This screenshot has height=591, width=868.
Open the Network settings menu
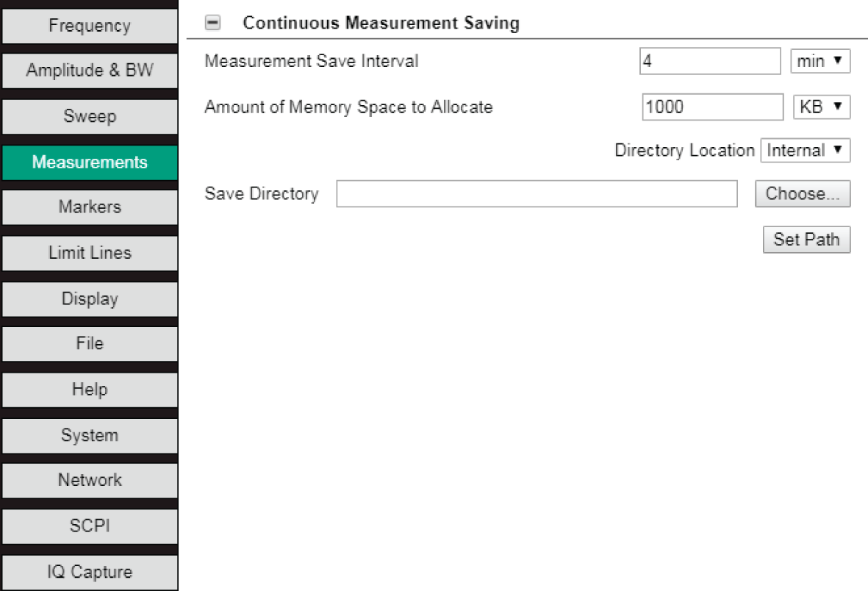click(x=90, y=480)
